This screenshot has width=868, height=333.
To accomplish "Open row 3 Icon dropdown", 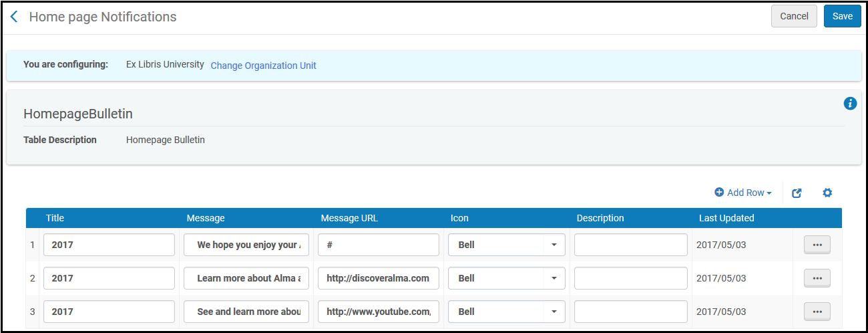I will click(506, 312).
